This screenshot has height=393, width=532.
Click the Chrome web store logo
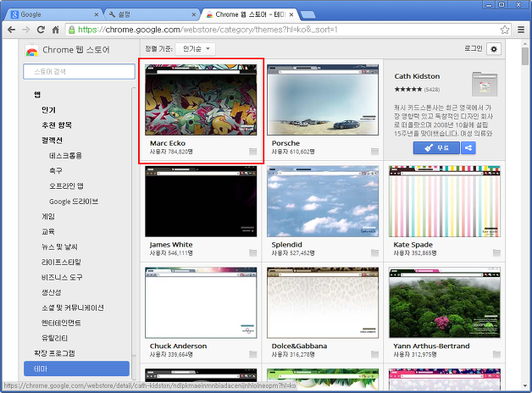click(31, 50)
